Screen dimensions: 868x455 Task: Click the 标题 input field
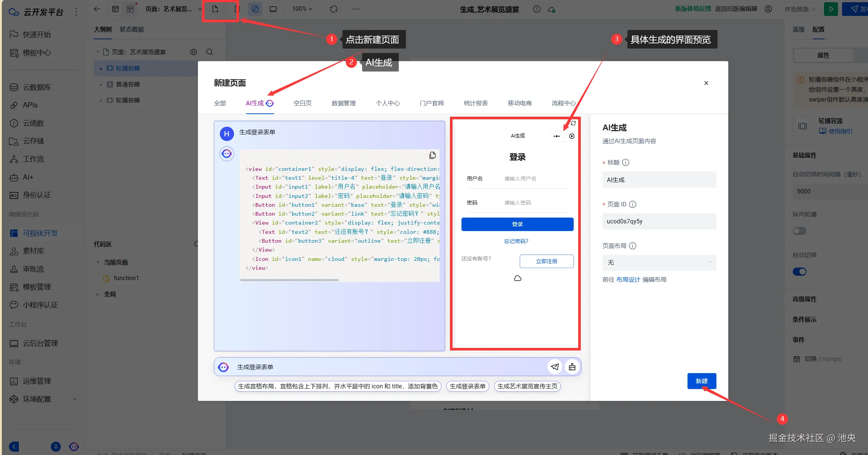659,180
